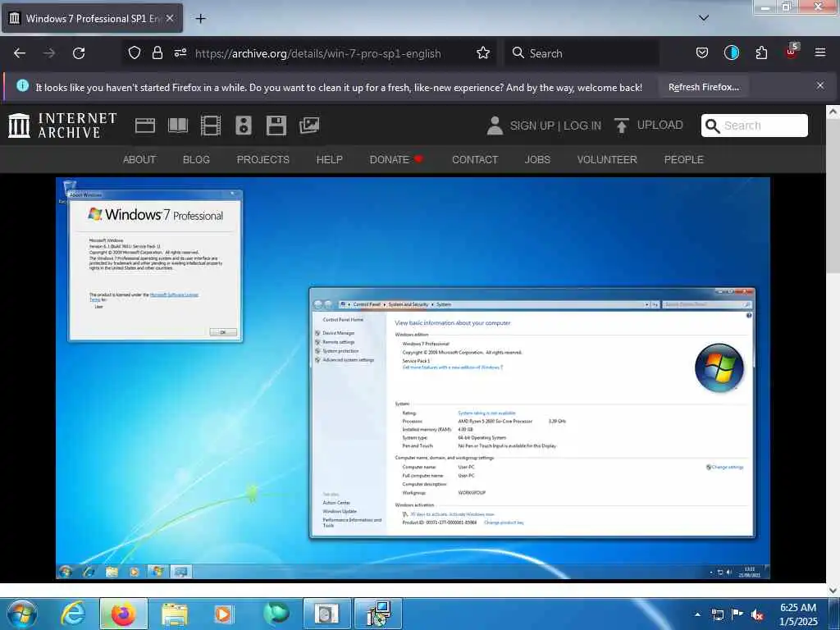Click the Refresh Firefox button
Image resolution: width=840 pixels, height=630 pixels.
coord(703,87)
